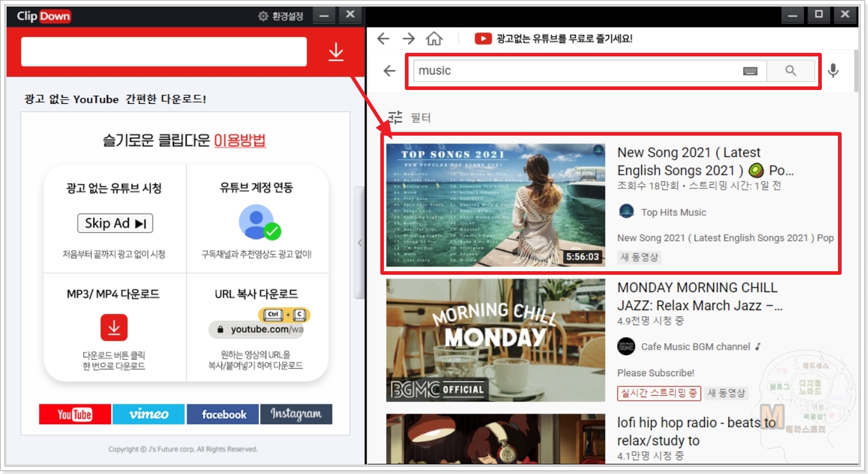Click the URL 복사 다운로드 heading
This screenshot has width=868, height=474.
coord(256,294)
